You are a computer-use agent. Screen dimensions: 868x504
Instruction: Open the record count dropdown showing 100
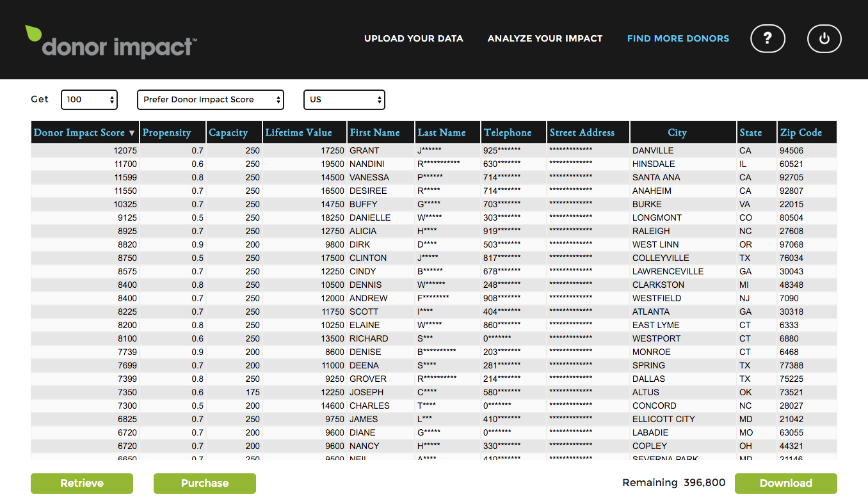click(x=90, y=100)
